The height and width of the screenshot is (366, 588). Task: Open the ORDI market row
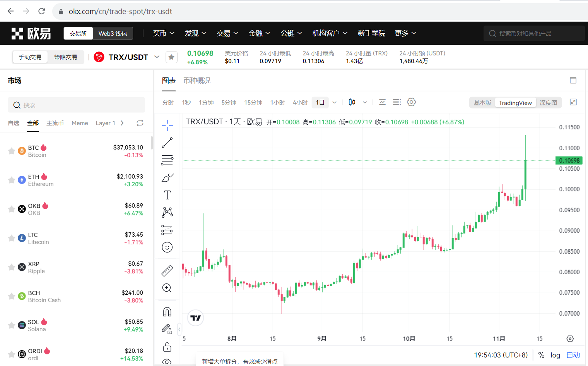tap(76, 354)
